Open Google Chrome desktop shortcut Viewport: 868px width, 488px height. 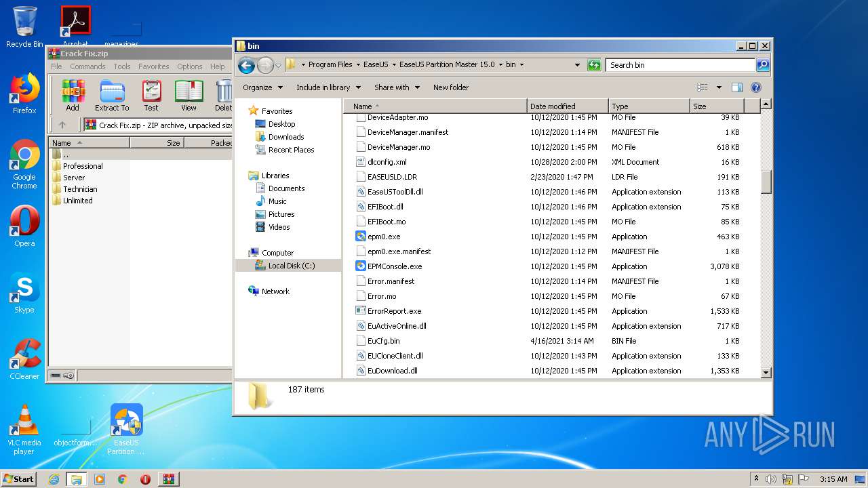coord(24,165)
